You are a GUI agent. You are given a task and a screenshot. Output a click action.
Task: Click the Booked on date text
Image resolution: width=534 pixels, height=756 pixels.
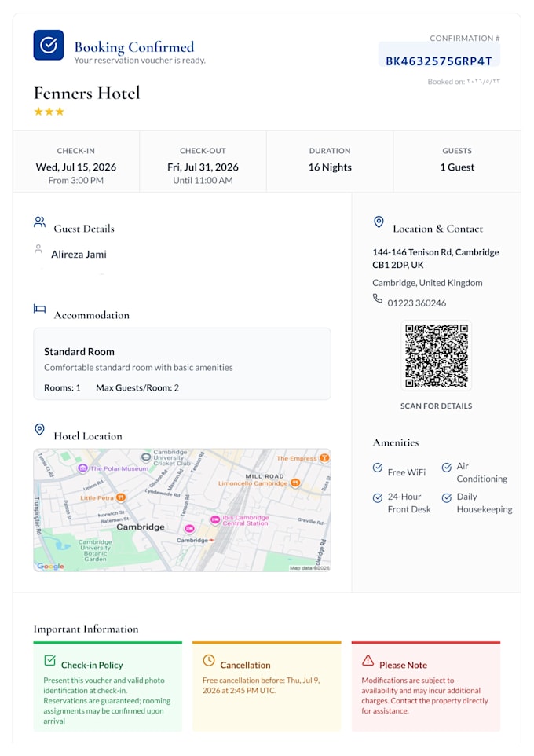(463, 82)
